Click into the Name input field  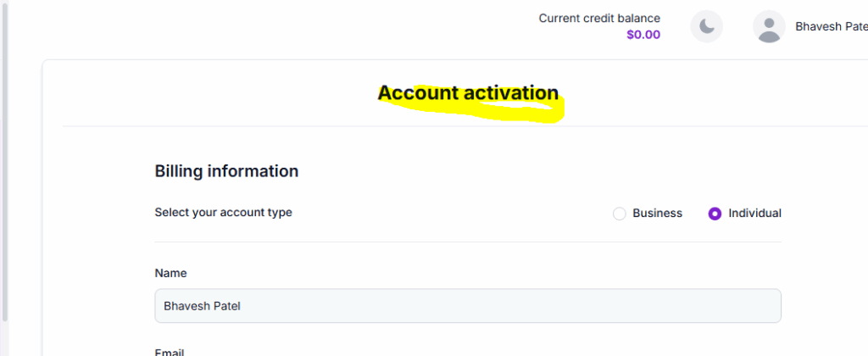point(467,306)
